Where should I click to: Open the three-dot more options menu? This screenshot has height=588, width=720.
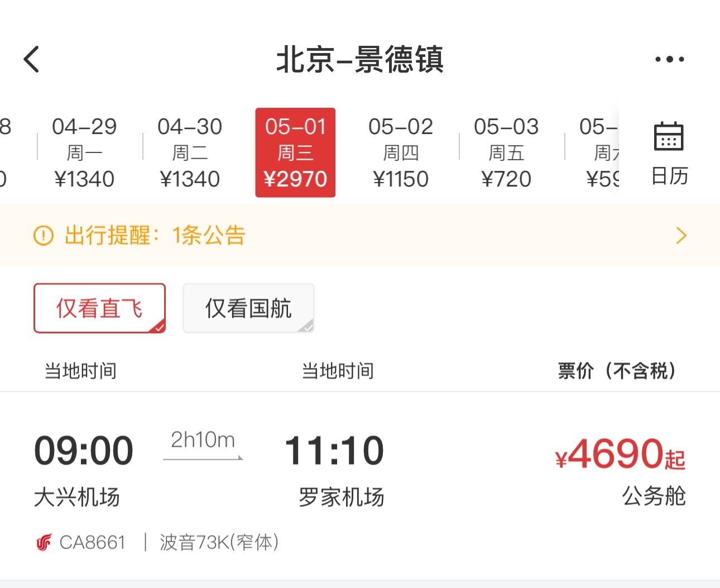coord(669,59)
